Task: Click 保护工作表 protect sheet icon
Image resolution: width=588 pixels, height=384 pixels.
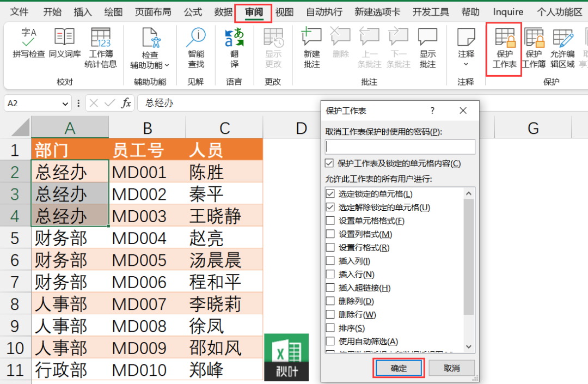Action: [504, 38]
